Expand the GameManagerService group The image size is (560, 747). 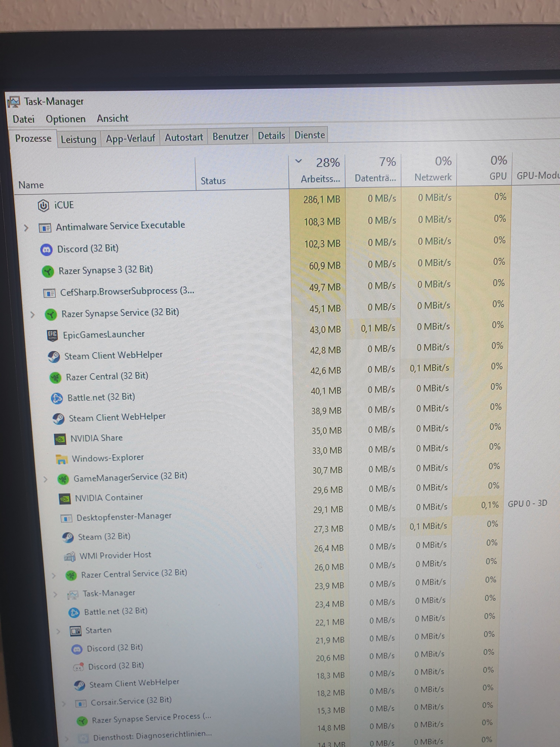[x=46, y=479]
